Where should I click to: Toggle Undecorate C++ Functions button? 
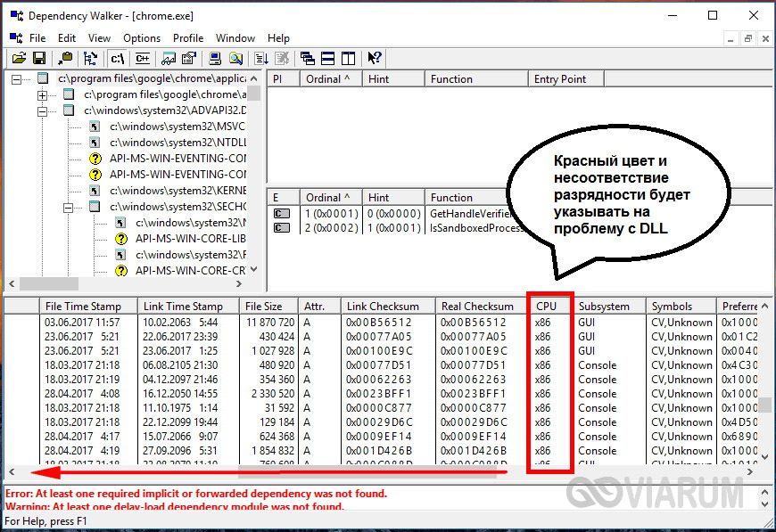click(143, 58)
